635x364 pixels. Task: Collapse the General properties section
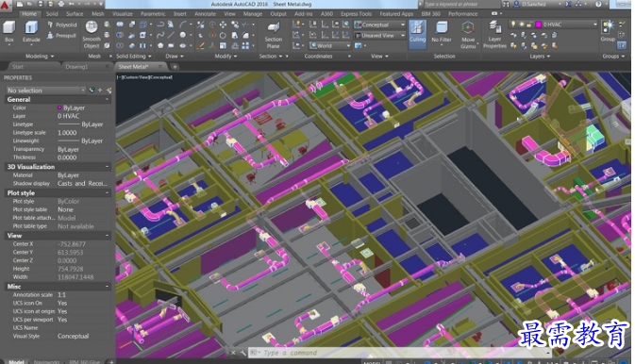[107, 100]
